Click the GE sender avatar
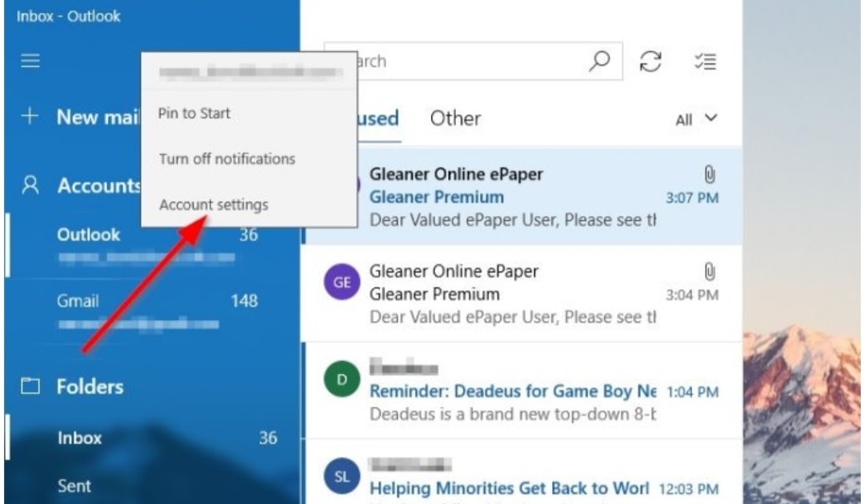864x504 pixels. tap(342, 282)
